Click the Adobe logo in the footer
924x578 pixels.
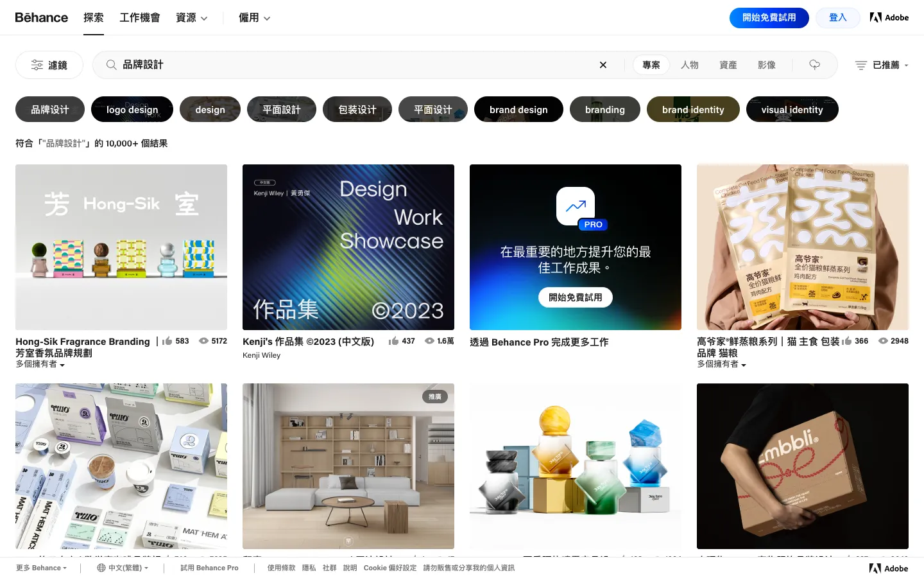[x=889, y=568]
